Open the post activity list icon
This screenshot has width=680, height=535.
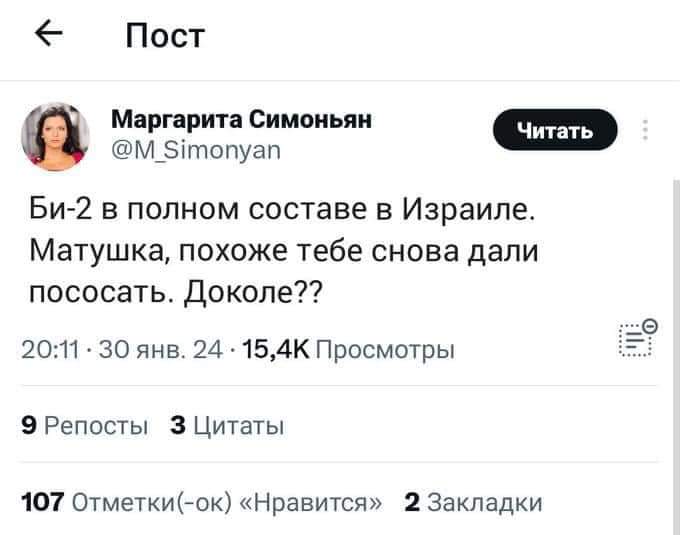[x=638, y=338]
